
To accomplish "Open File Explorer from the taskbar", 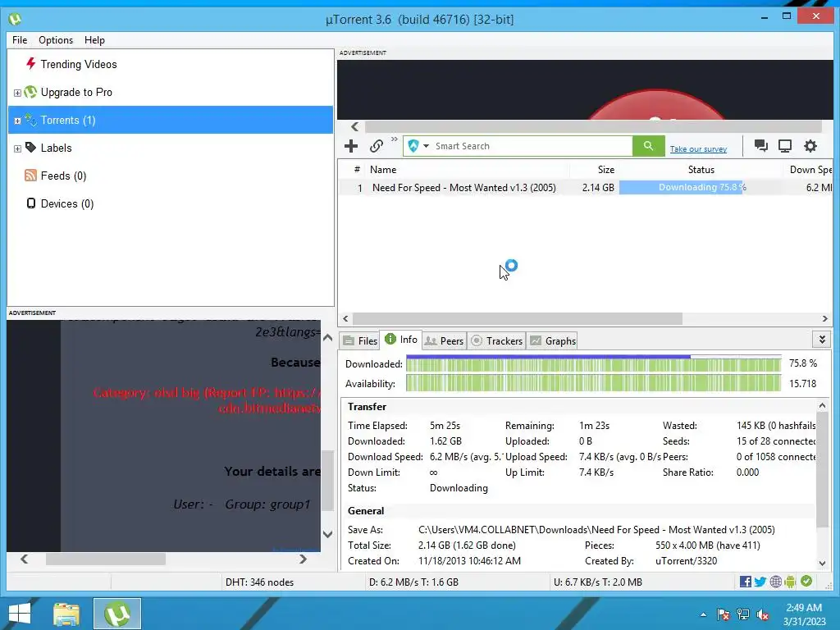I will (66, 614).
